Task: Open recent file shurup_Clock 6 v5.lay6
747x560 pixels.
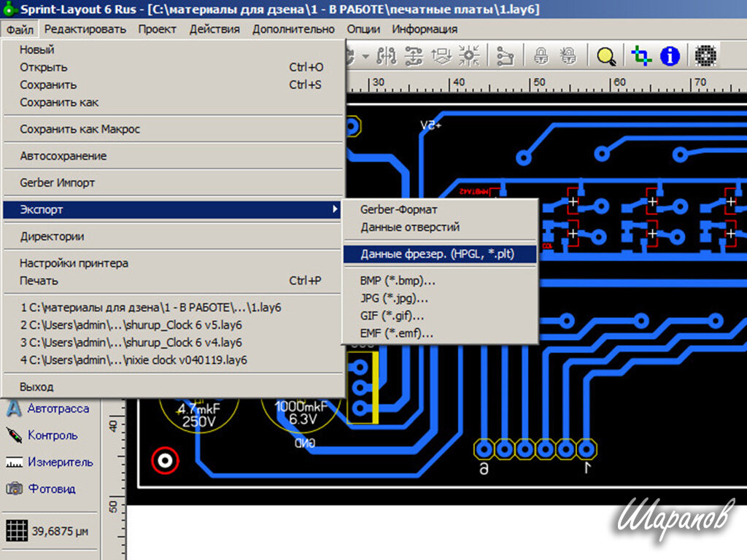Action: (x=173, y=325)
